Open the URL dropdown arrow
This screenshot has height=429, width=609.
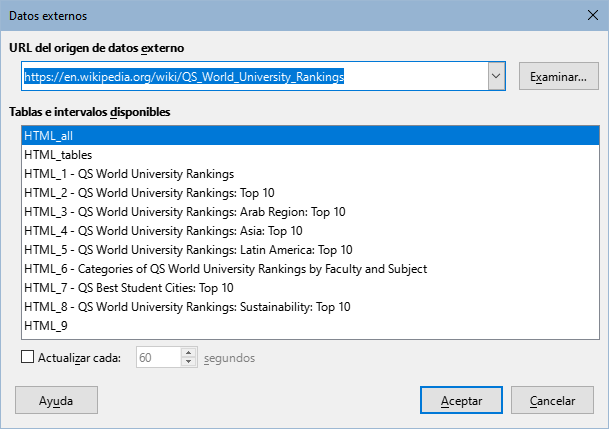(495, 77)
